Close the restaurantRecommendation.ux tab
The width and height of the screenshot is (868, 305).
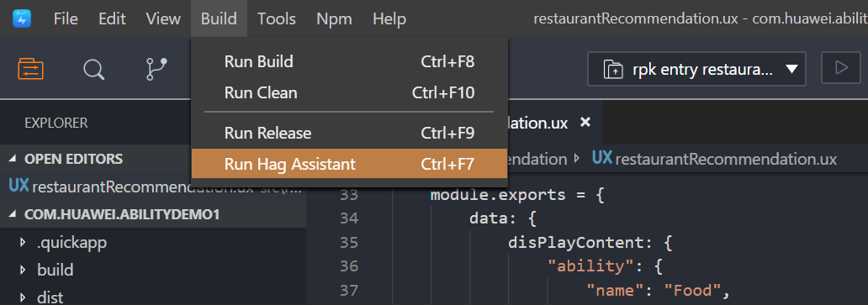585,122
